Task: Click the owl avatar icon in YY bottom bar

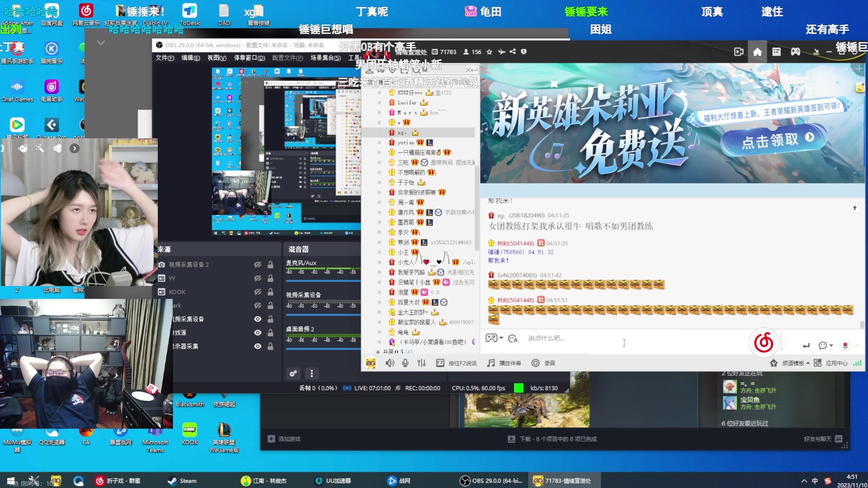Action: pyautogui.click(x=371, y=363)
